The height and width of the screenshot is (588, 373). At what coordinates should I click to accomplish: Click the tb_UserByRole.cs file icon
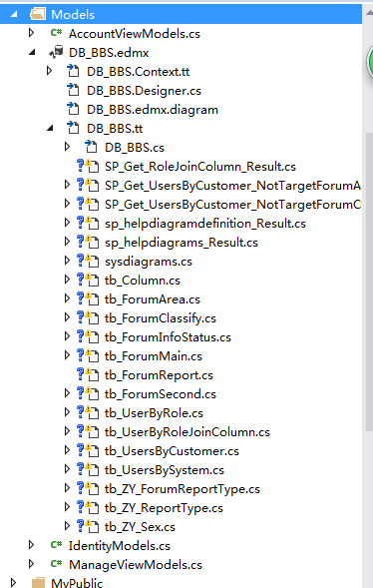(x=88, y=412)
